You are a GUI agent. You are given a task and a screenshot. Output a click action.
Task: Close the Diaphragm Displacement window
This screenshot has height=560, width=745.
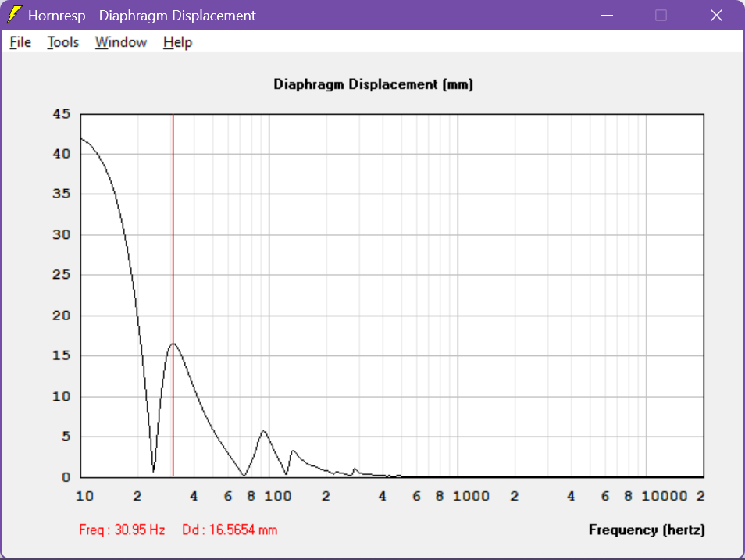pos(716,15)
